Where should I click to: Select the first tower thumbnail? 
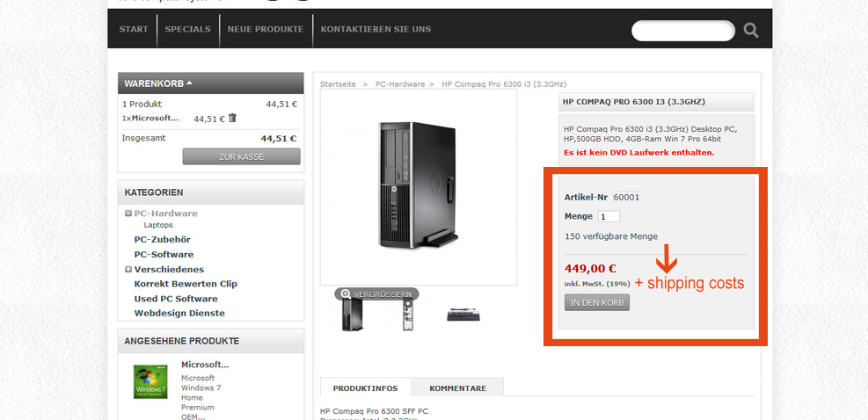352,315
